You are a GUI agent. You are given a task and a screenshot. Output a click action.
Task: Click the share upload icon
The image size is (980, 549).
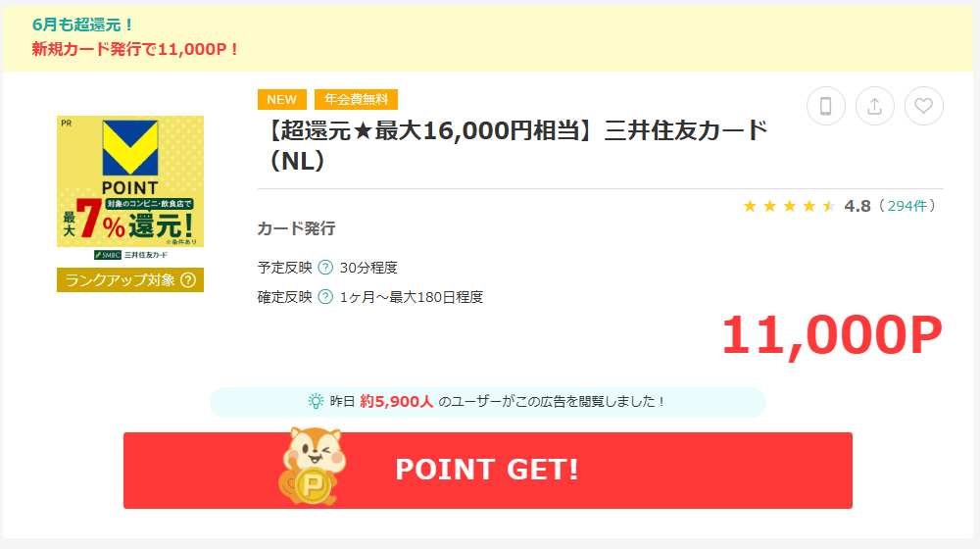[x=874, y=106]
